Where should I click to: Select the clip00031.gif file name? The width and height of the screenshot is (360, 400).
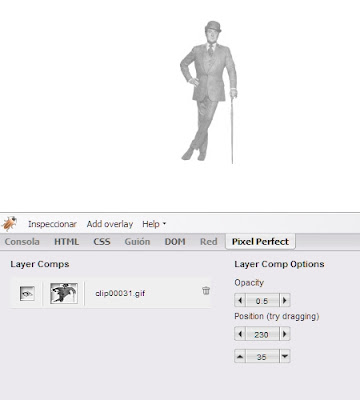coord(120,293)
